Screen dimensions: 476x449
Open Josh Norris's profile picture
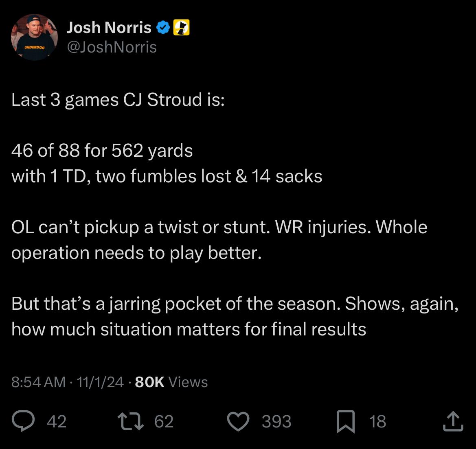pos(34,37)
